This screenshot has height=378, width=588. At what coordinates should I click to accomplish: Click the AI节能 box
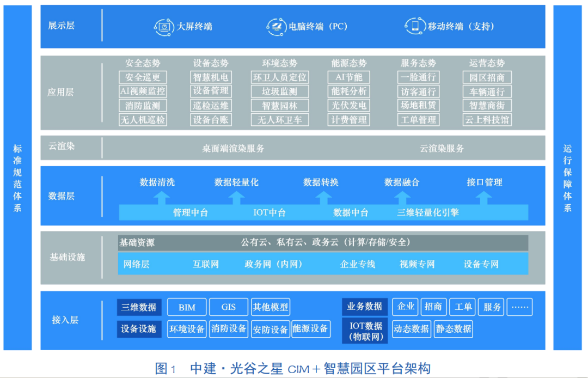349,77
